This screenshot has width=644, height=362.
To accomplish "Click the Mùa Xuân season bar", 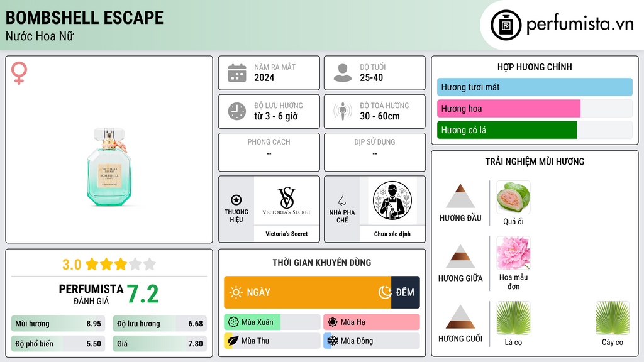I will [272, 322].
